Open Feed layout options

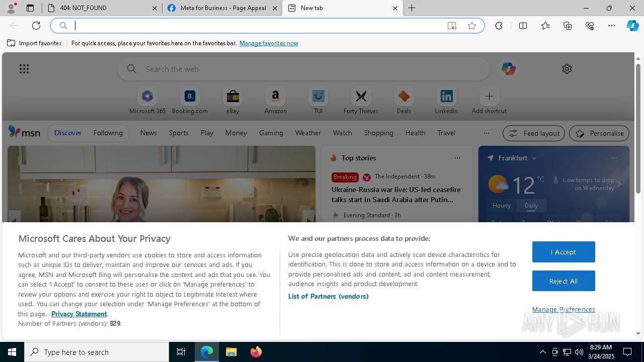pyautogui.click(x=534, y=133)
